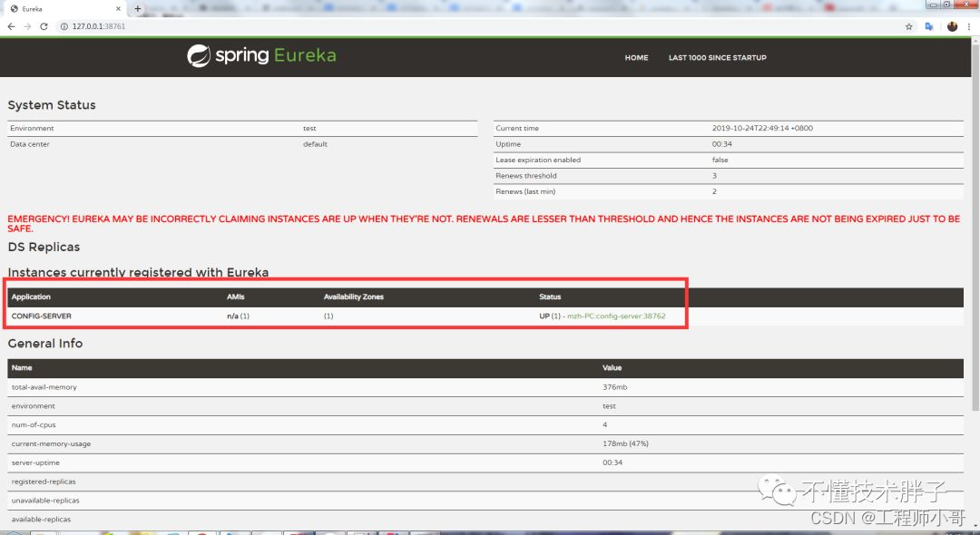Select Lease expiration enabled label
Screen dimensions: 980x535
pyautogui.click(x=538, y=160)
